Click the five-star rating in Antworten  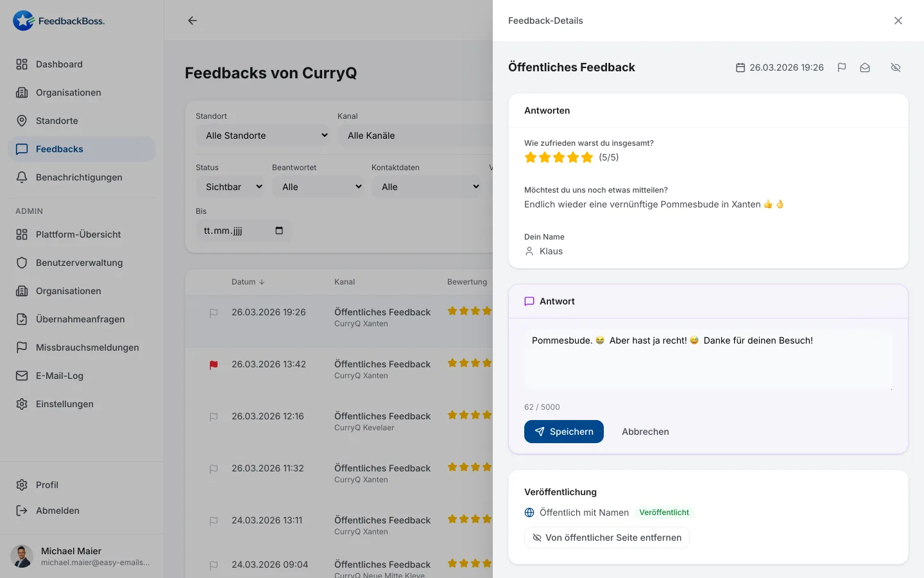pyautogui.click(x=558, y=157)
